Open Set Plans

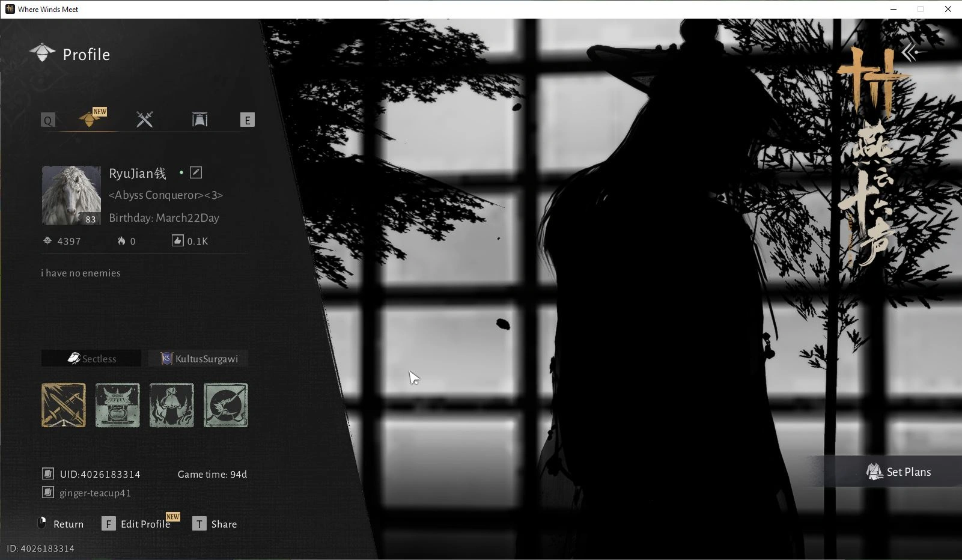(899, 472)
